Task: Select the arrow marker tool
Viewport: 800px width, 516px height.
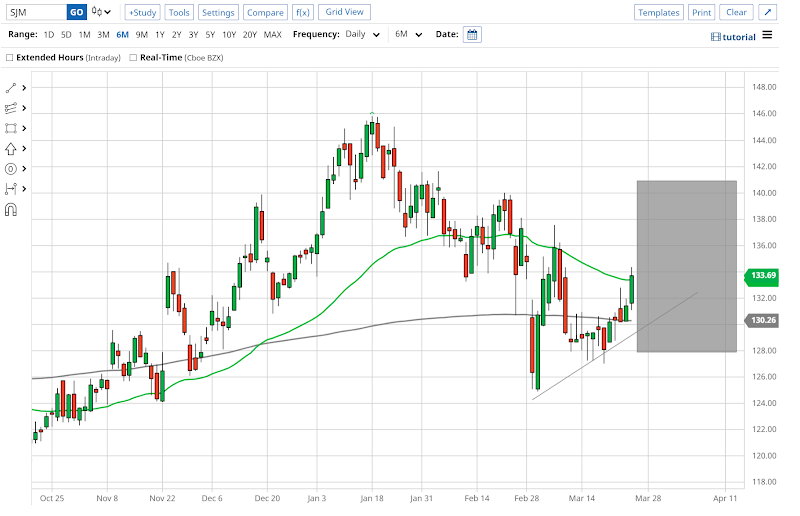Action: [12, 148]
